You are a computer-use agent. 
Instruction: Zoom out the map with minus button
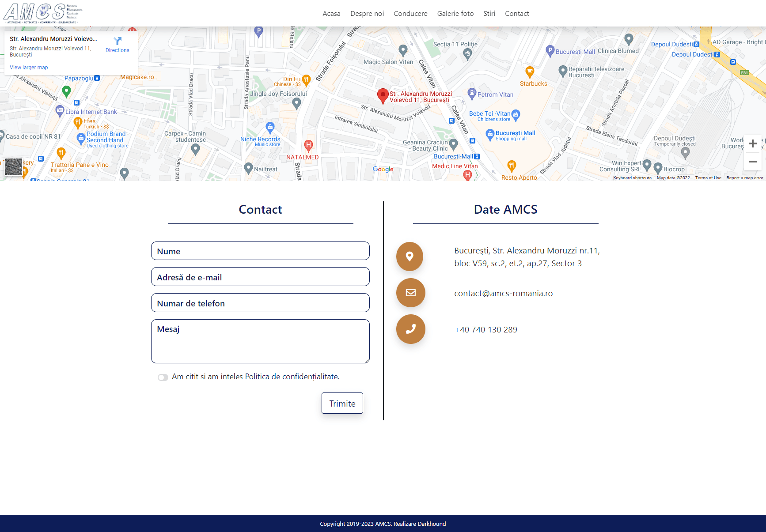coord(753,162)
